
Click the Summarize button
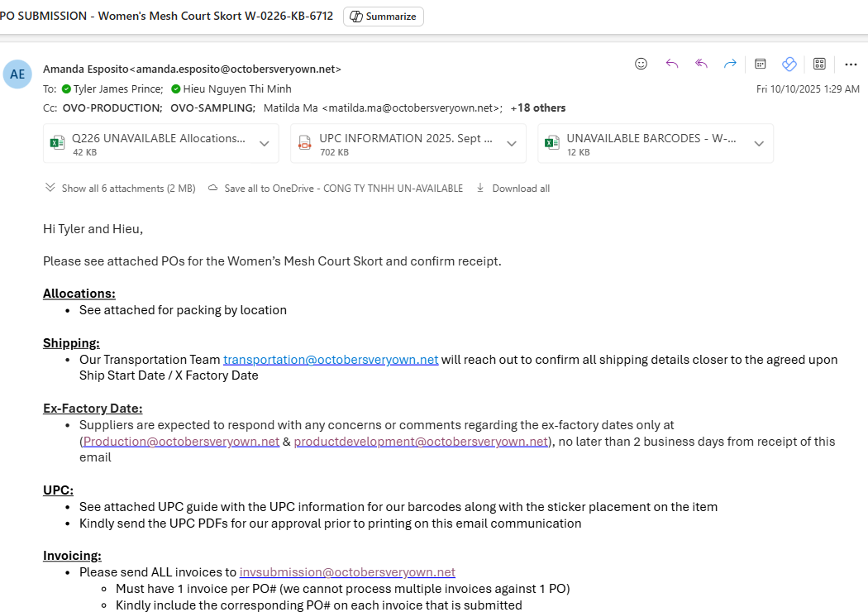pos(384,17)
